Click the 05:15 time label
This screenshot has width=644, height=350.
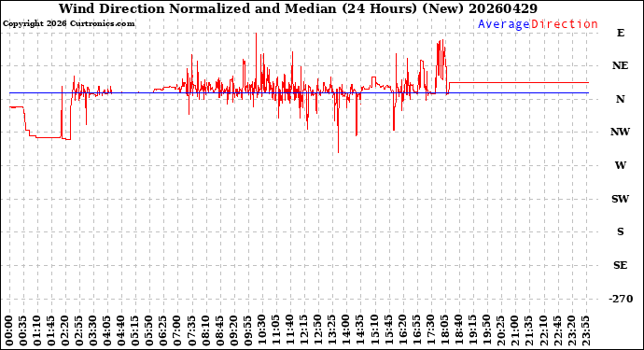135,331
